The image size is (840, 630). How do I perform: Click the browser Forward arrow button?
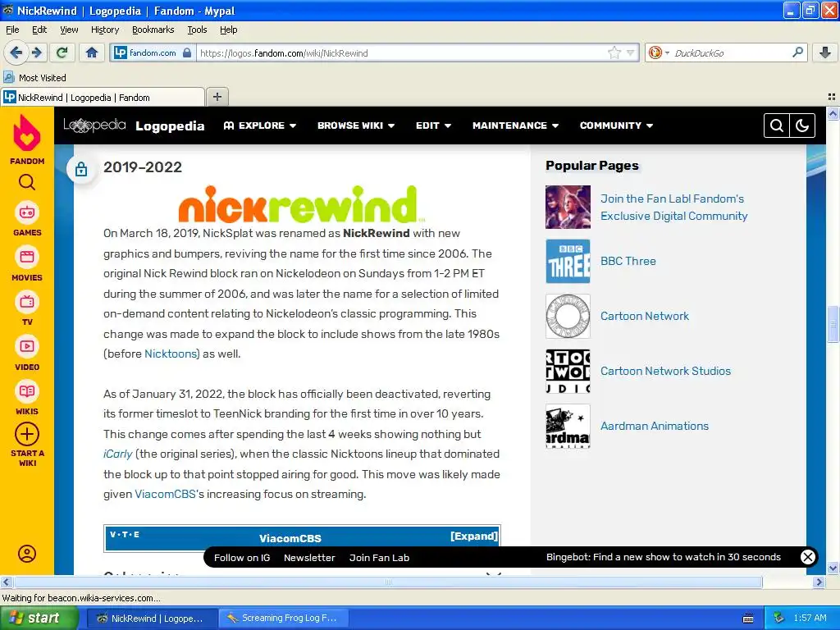(x=37, y=52)
